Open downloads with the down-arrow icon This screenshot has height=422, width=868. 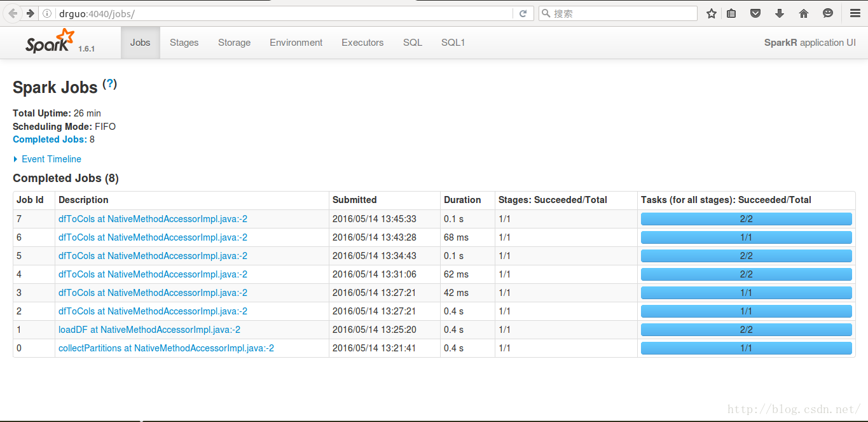[780, 13]
